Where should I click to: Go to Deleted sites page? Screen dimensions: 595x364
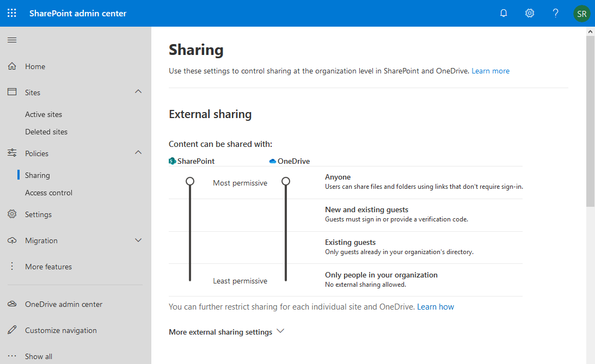click(45, 131)
